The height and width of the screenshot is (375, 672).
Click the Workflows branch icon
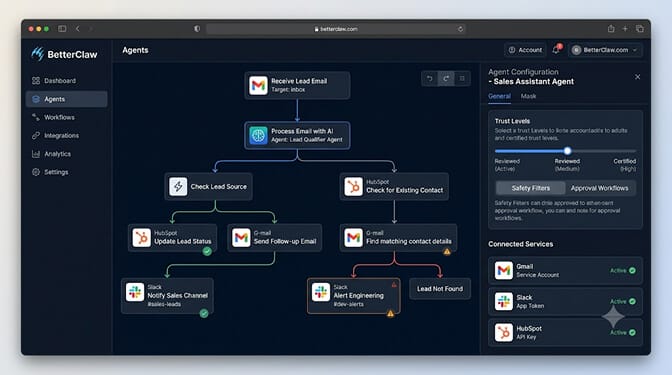click(36, 117)
